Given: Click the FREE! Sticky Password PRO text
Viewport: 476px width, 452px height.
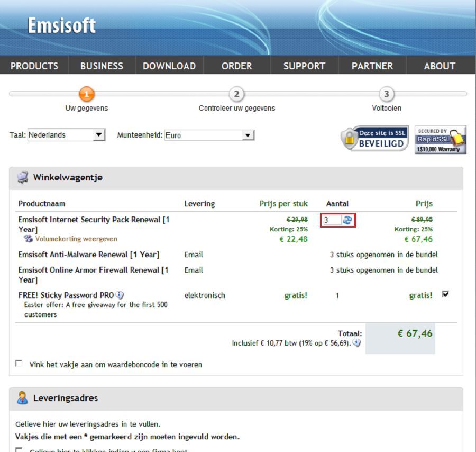Looking at the screenshot, I should pos(66,295).
